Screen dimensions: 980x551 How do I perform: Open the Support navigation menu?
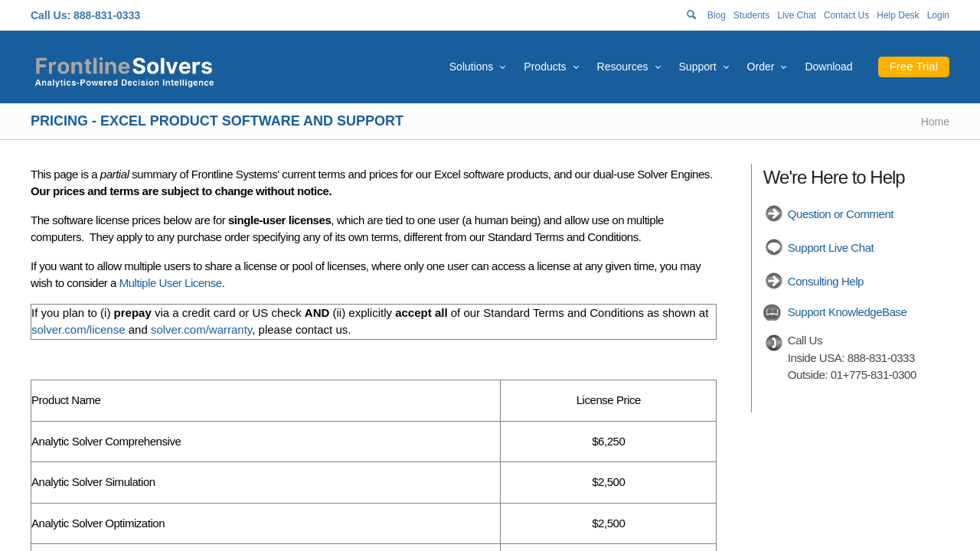(x=703, y=67)
